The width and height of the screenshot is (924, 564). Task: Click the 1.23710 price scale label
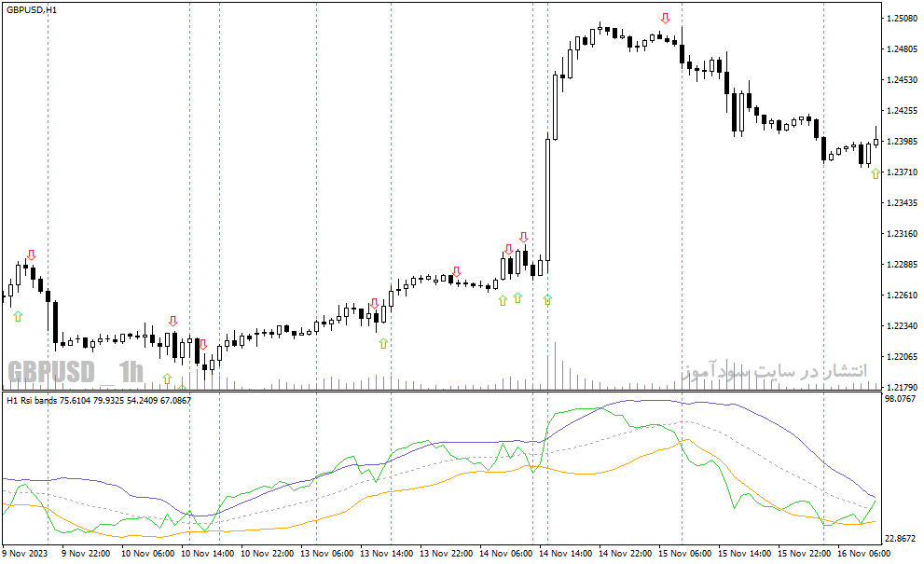[902, 172]
